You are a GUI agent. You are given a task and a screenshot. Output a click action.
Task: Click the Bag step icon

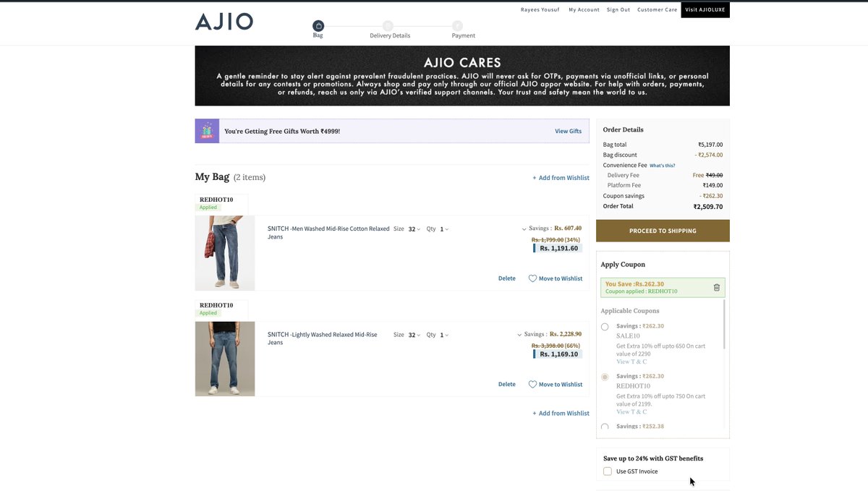tap(318, 25)
